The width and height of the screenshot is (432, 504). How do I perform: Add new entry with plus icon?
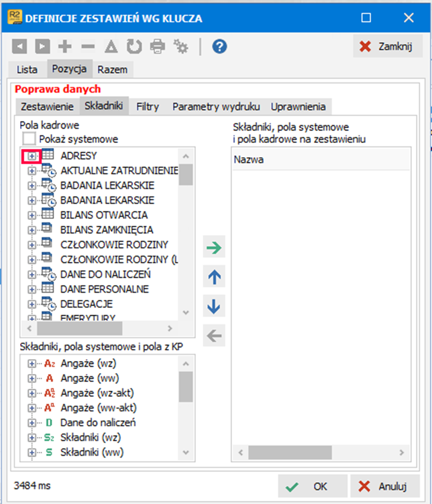tap(65, 47)
